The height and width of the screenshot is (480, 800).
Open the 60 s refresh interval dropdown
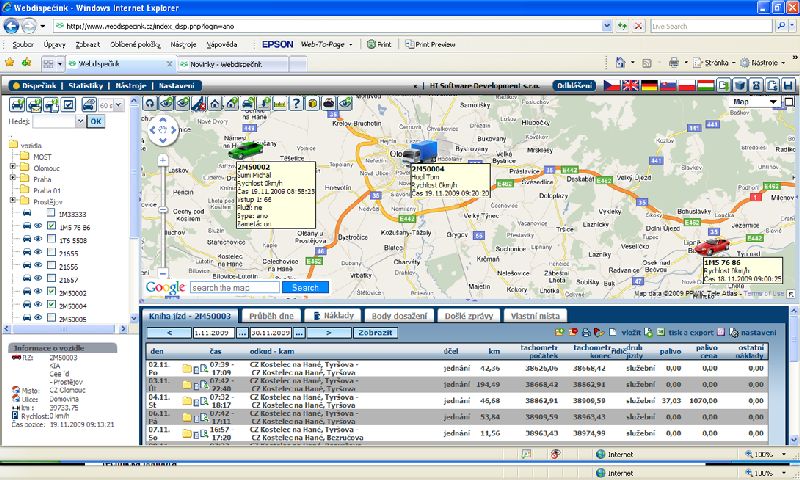pos(118,105)
